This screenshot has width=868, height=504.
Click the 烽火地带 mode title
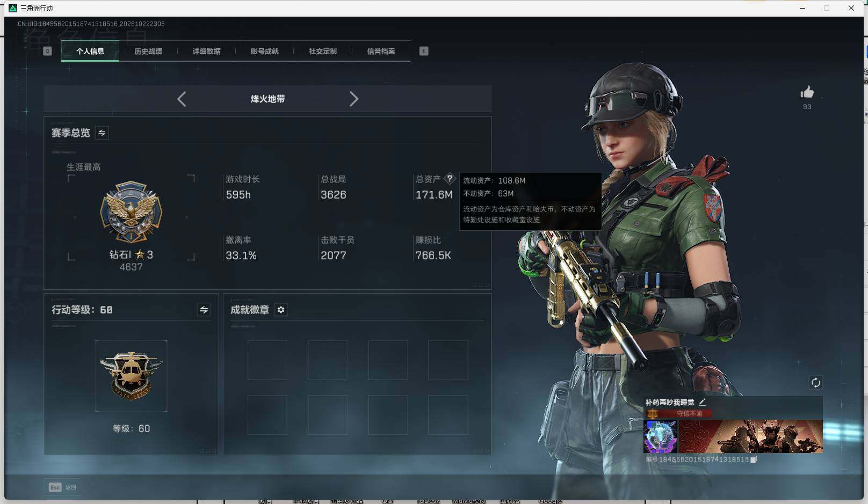267,99
